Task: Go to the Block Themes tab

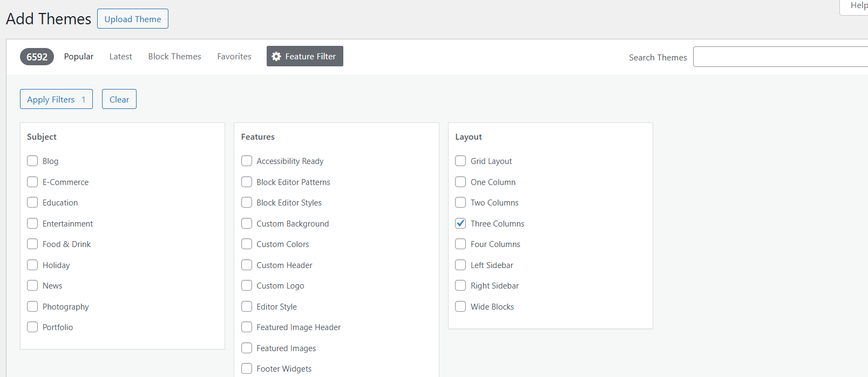Action: (174, 57)
